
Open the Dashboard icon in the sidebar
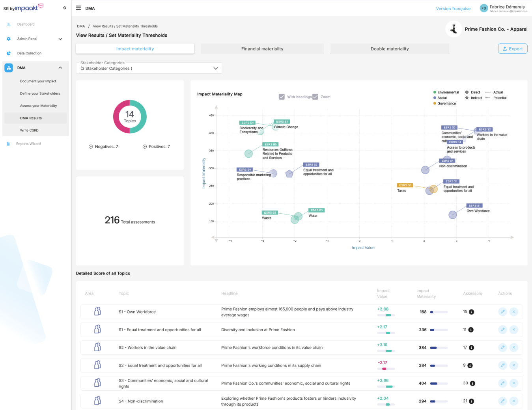(x=9, y=24)
